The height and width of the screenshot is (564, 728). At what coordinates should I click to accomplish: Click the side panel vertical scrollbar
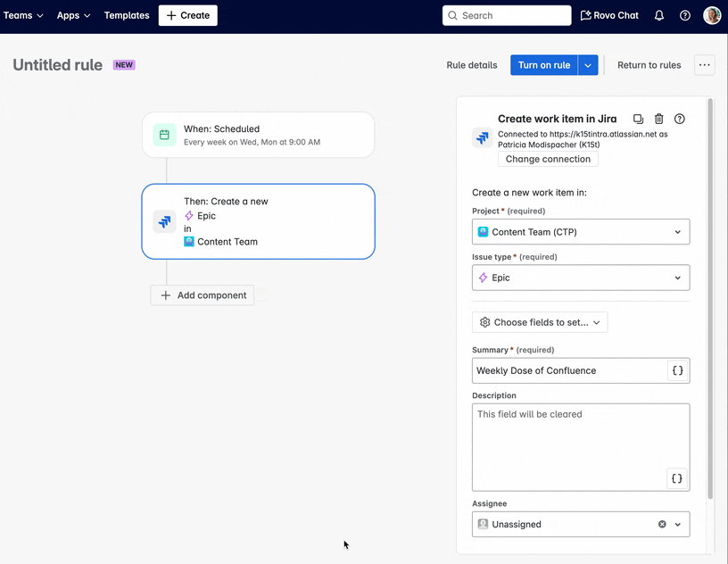(710, 298)
